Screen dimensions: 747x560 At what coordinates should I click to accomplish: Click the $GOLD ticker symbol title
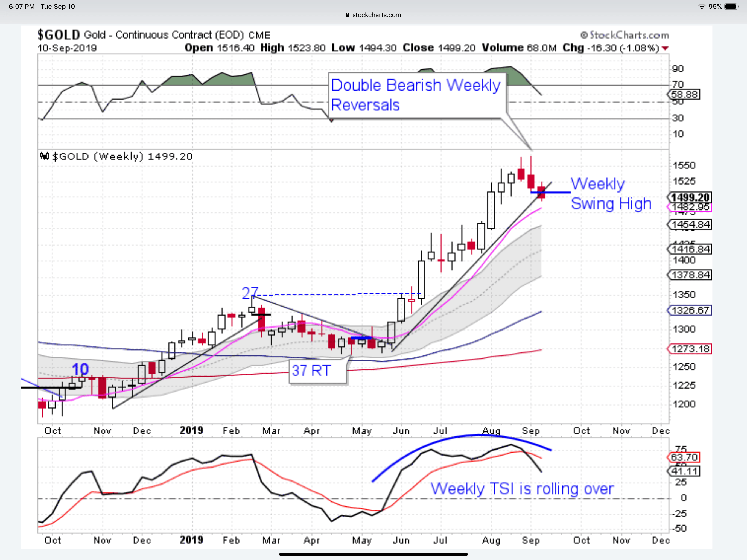point(59,35)
